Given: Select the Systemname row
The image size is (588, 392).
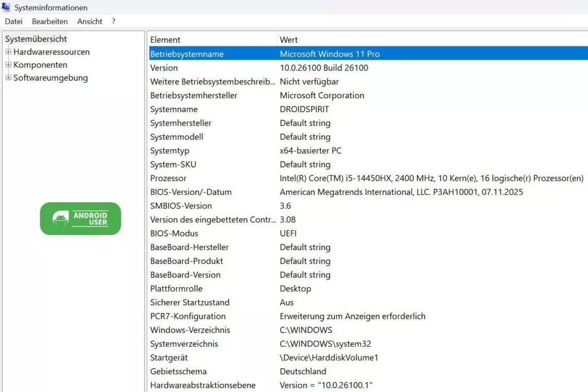Looking at the screenshot, I should click(368, 110).
